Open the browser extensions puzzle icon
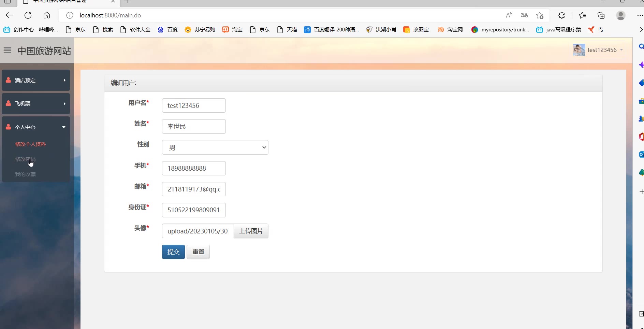644x329 pixels. point(561,15)
